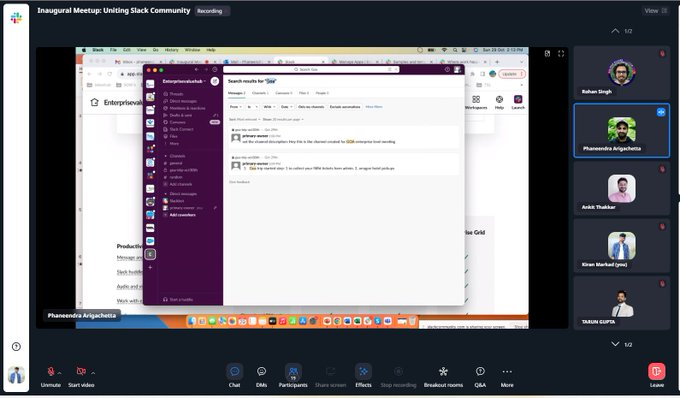Show the Participants list

click(293, 375)
